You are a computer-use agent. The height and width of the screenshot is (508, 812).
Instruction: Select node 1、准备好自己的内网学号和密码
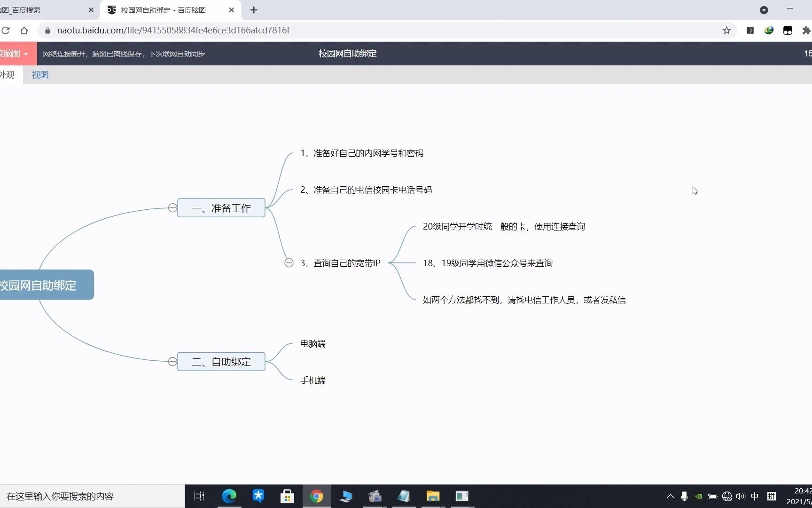click(362, 153)
